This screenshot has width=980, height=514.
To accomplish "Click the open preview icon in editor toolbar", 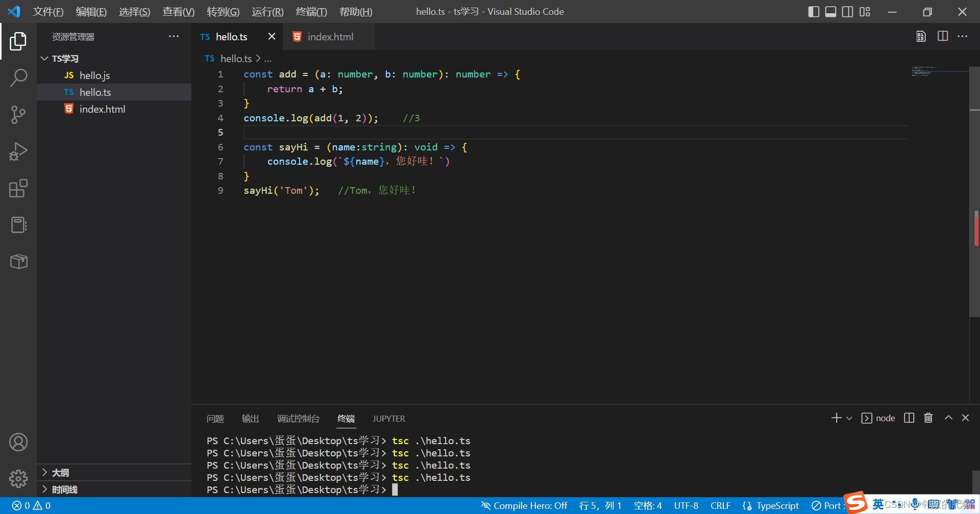I will [x=921, y=36].
